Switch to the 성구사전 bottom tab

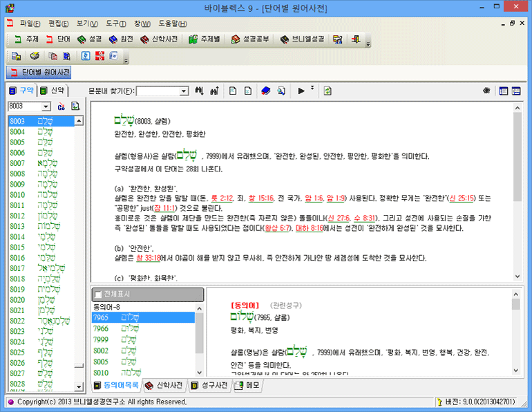(209, 386)
